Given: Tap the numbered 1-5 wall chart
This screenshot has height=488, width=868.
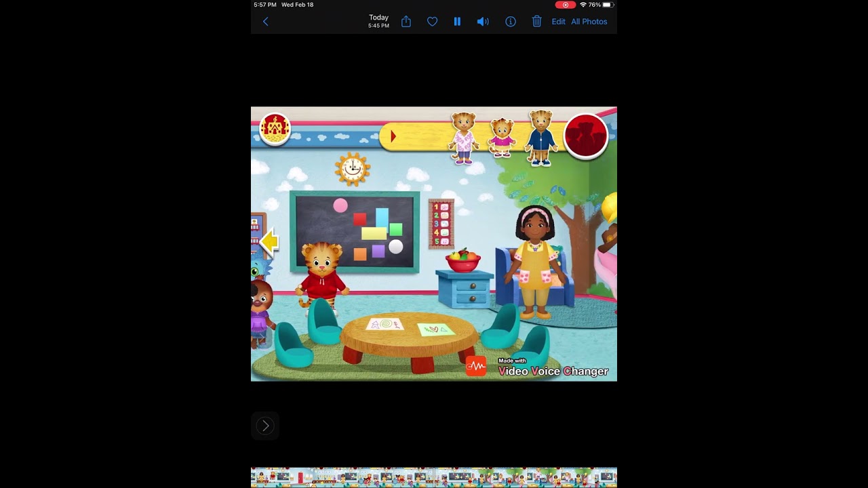Looking at the screenshot, I should (441, 224).
